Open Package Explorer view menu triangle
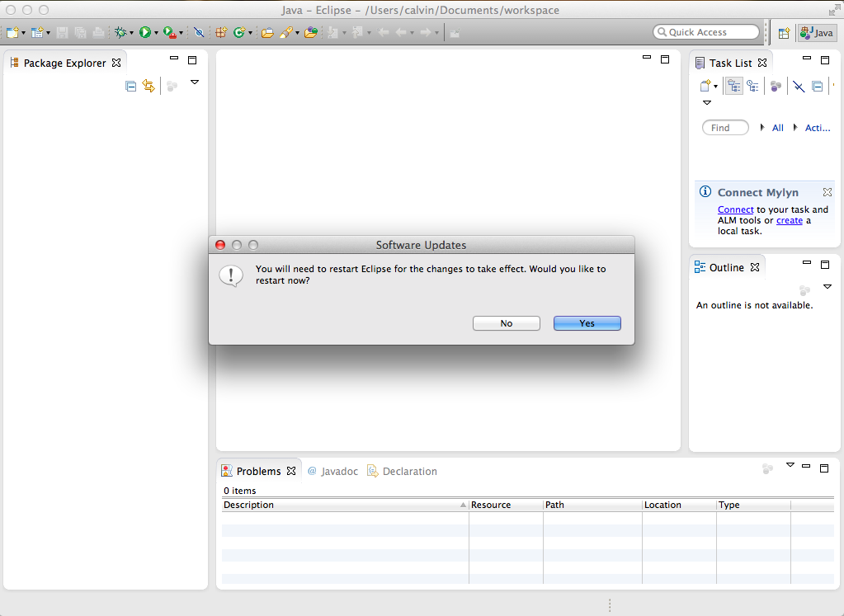844x616 pixels. 195,82
